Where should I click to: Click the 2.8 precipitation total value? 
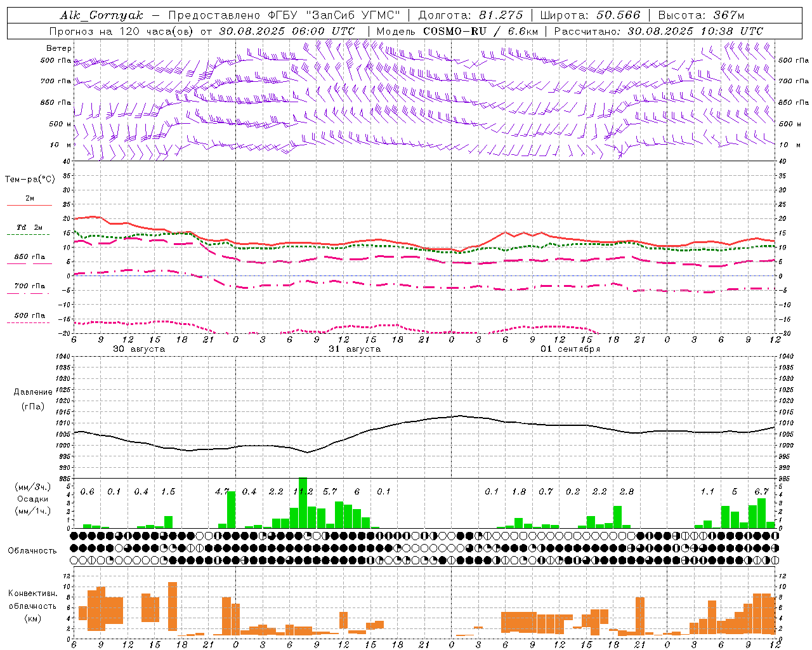[627, 492]
